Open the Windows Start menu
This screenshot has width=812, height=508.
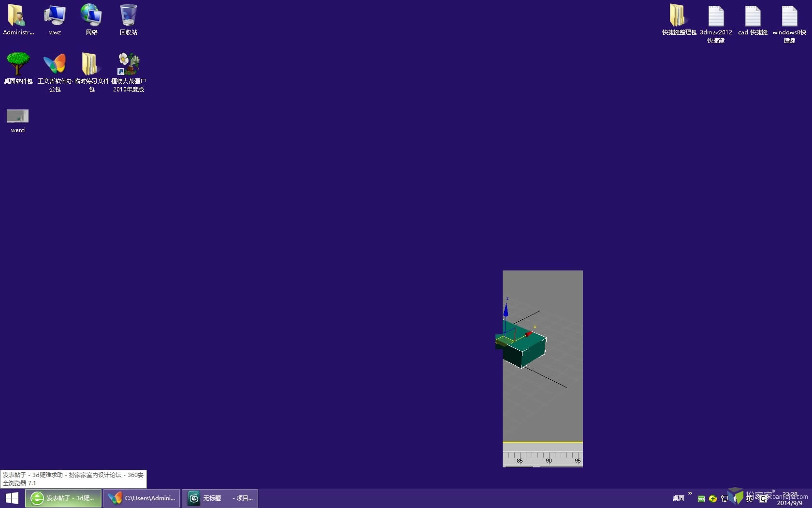[x=12, y=498]
